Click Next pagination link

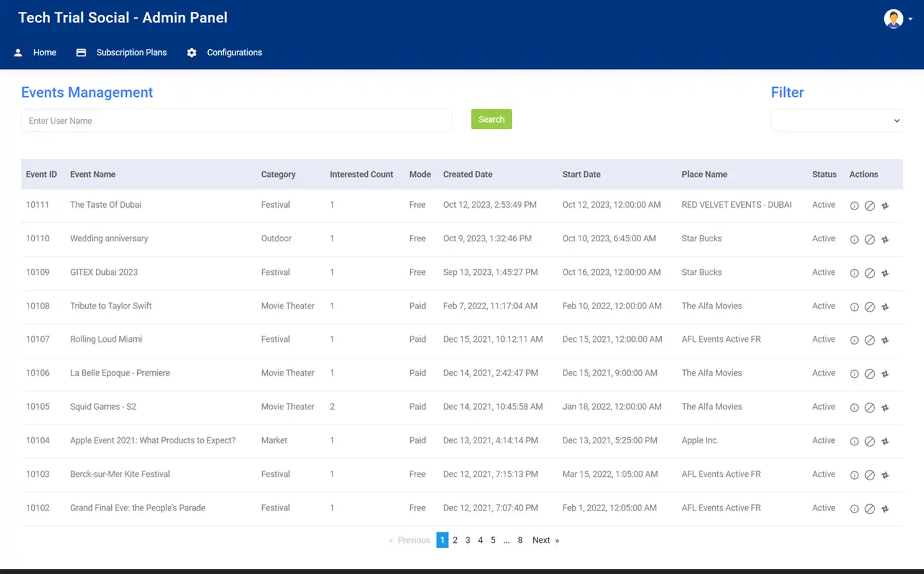coord(541,540)
